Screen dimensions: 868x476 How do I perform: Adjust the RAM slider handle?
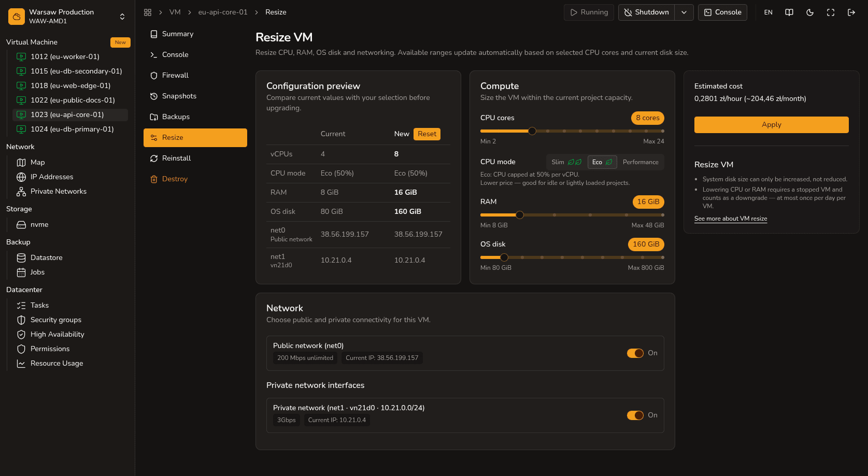click(520, 215)
